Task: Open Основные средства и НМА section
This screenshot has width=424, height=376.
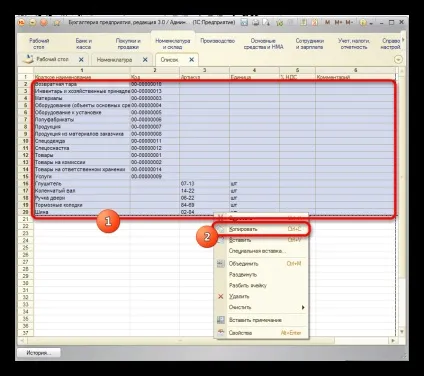Action: (263, 44)
